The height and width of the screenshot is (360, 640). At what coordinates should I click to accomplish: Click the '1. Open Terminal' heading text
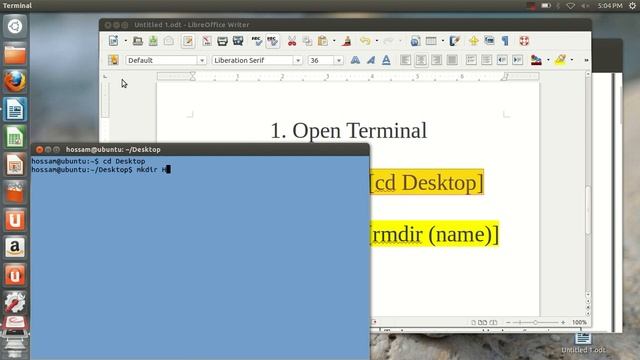[x=349, y=131]
